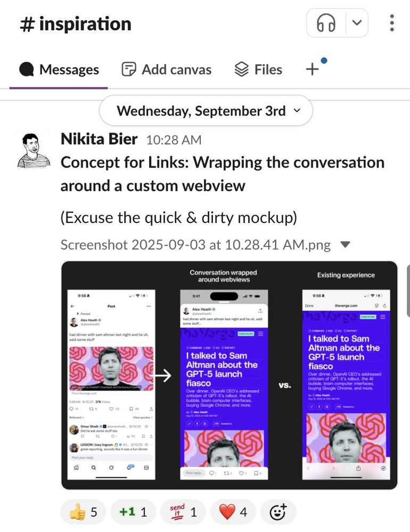Open the Files tab

pos(258,70)
